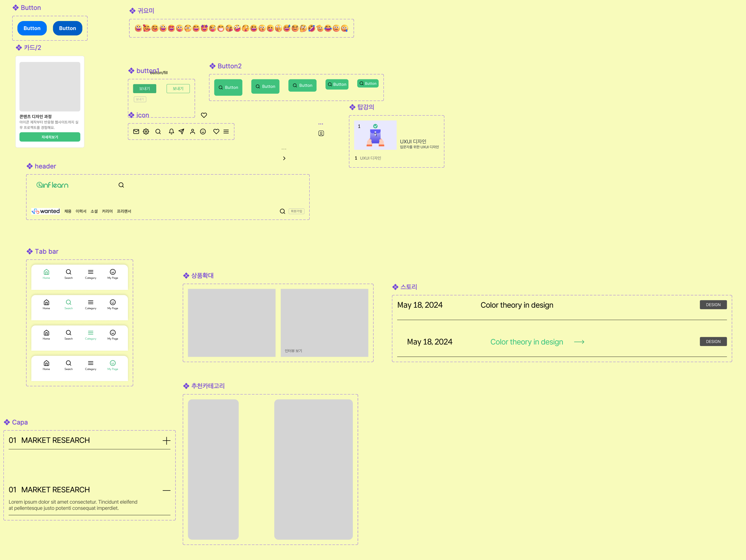Image resolution: width=746 pixels, height=560 pixels.
Task: Expand MARKET RESEARCH with the plus icon
Action: pyautogui.click(x=166, y=441)
